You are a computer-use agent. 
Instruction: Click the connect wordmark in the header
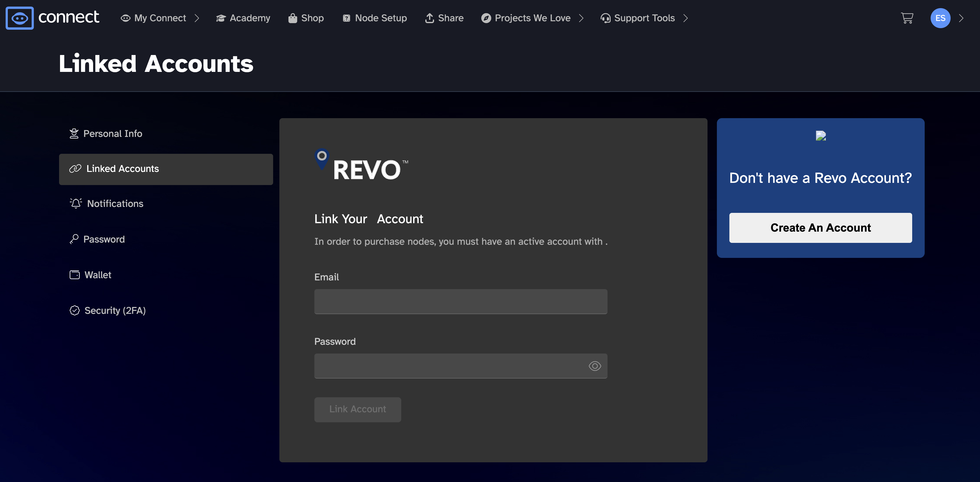(68, 17)
